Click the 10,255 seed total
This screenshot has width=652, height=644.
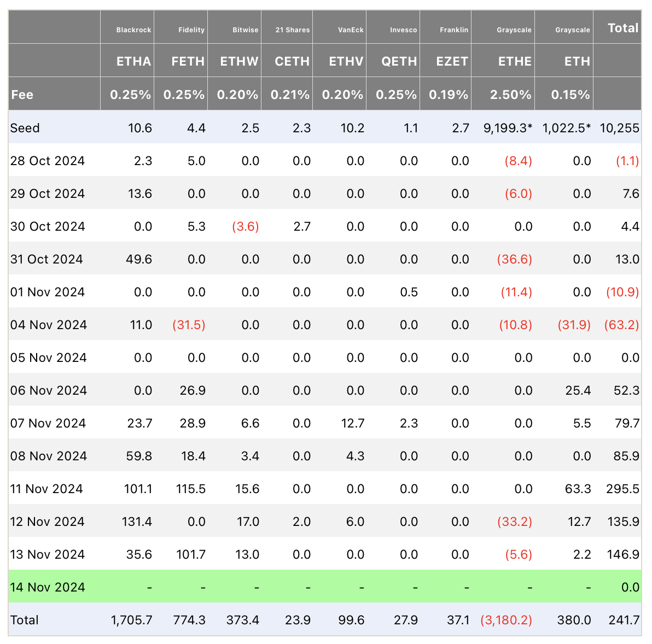click(x=619, y=128)
